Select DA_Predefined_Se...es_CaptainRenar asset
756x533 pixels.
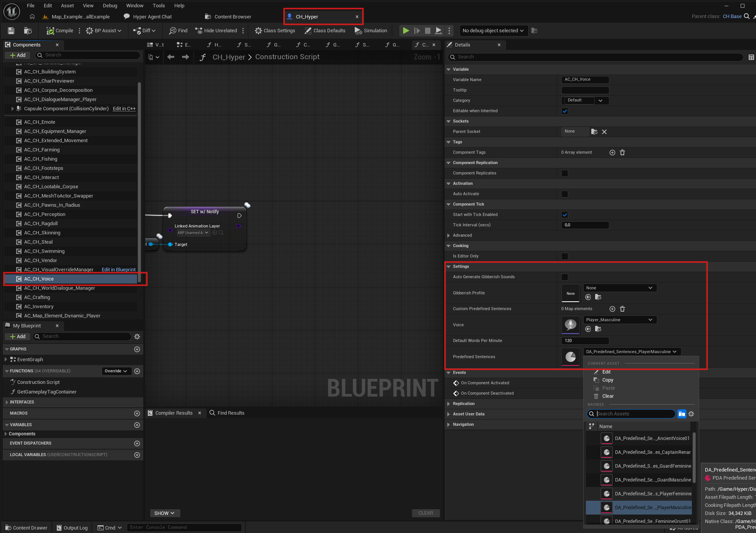[x=639, y=452]
